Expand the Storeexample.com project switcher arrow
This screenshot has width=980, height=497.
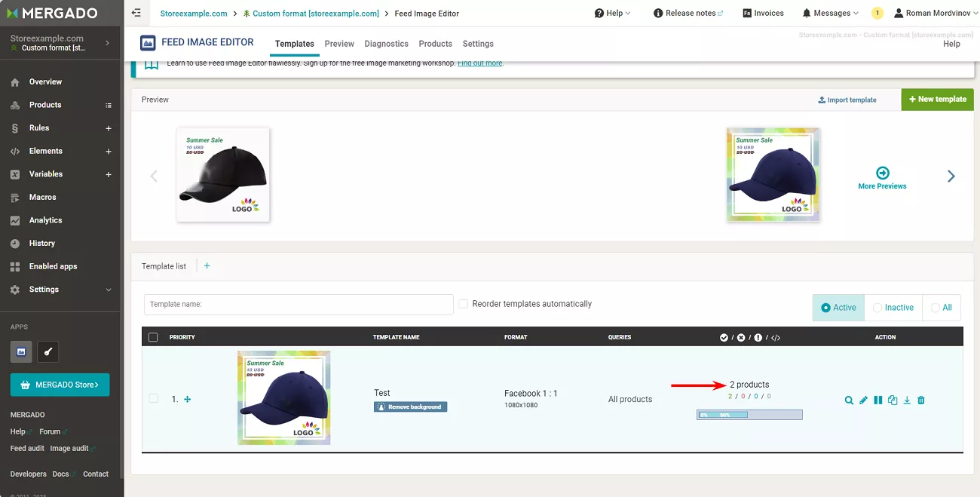[x=107, y=43]
